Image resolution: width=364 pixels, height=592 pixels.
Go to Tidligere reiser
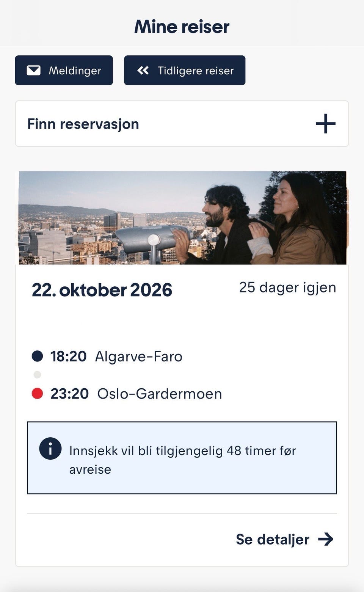click(x=185, y=71)
